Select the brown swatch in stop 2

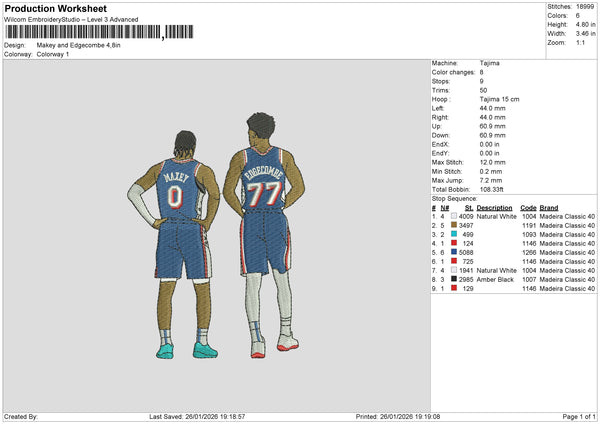click(x=453, y=225)
